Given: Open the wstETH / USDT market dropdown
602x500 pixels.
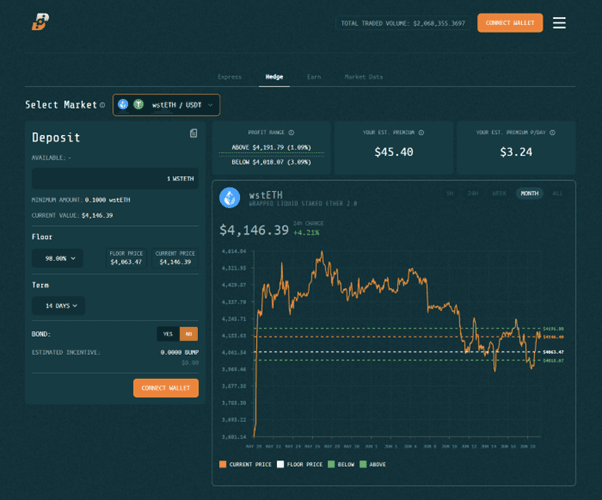Looking at the screenshot, I should [166, 104].
